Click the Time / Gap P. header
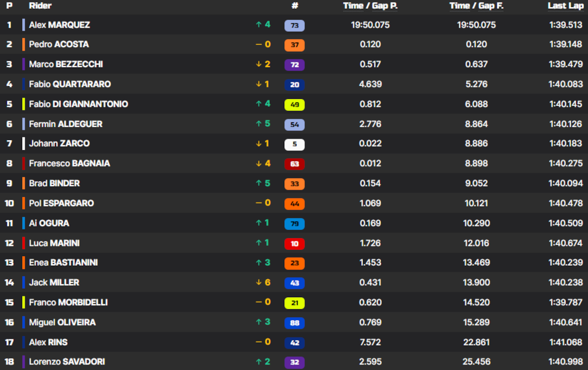Image resolution: width=588 pixels, height=370 pixels. [x=370, y=6]
